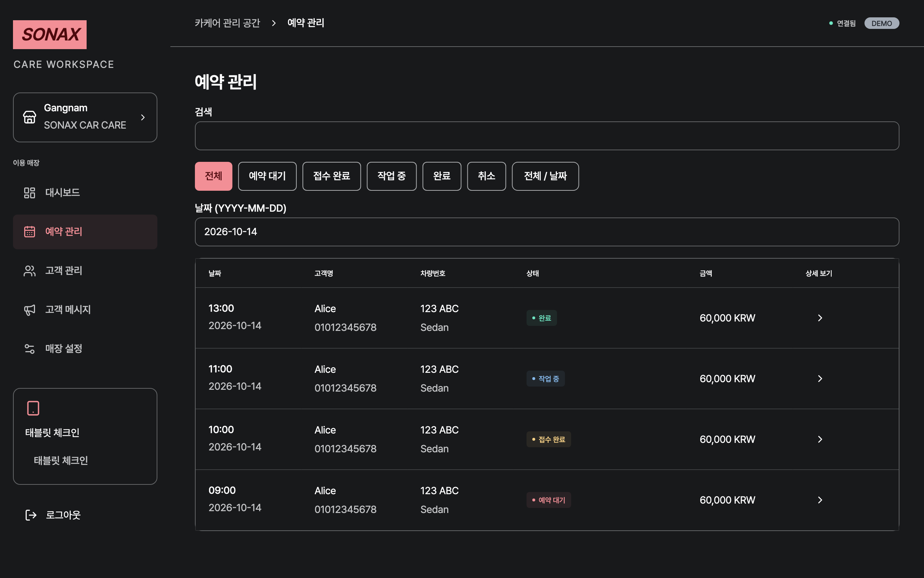Image resolution: width=924 pixels, height=578 pixels.
Task: Open 대시보드 in the sidebar
Action: point(85,193)
